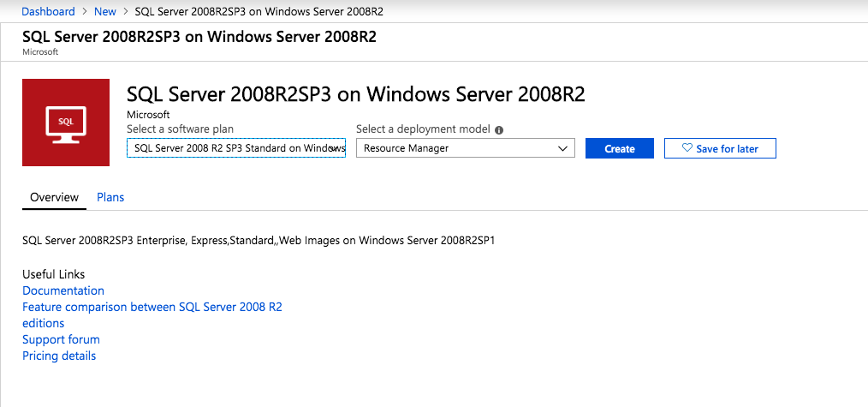Open the Pricing details link
868x407 pixels.
point(59,356)
